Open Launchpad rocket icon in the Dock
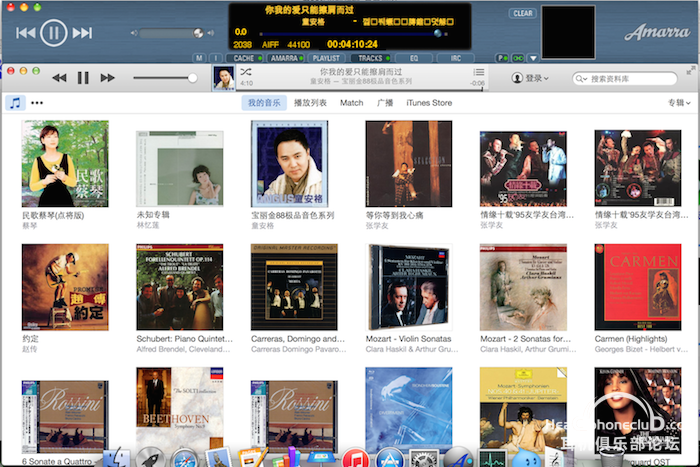700x467 pixels. click(150, 457)
